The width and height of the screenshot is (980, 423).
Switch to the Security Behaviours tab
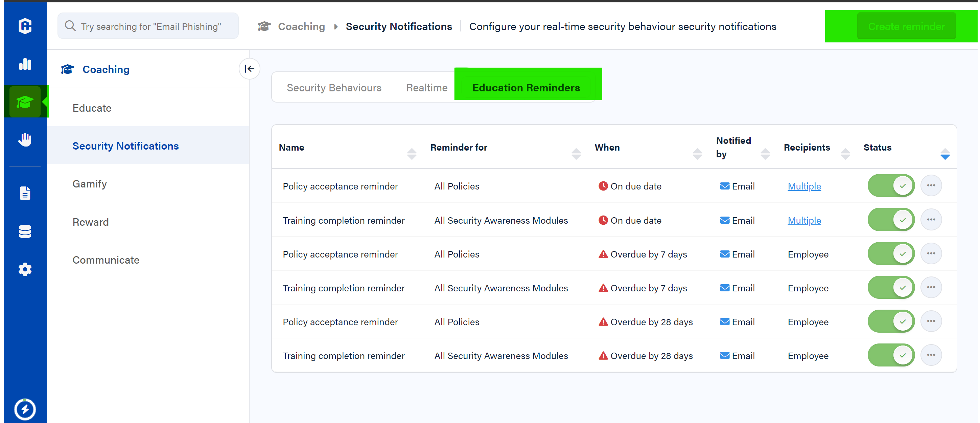coord(334,88)
